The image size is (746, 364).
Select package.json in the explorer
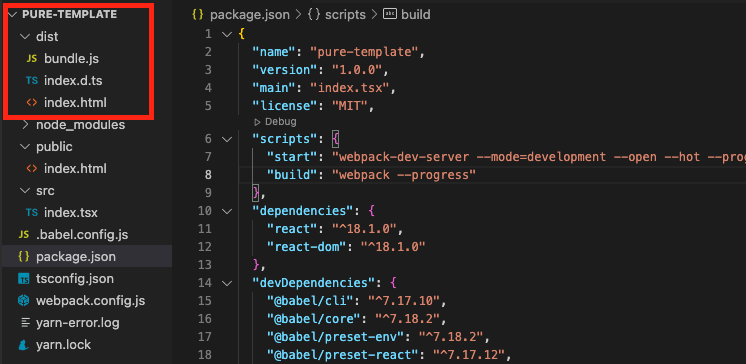(76, 257)
